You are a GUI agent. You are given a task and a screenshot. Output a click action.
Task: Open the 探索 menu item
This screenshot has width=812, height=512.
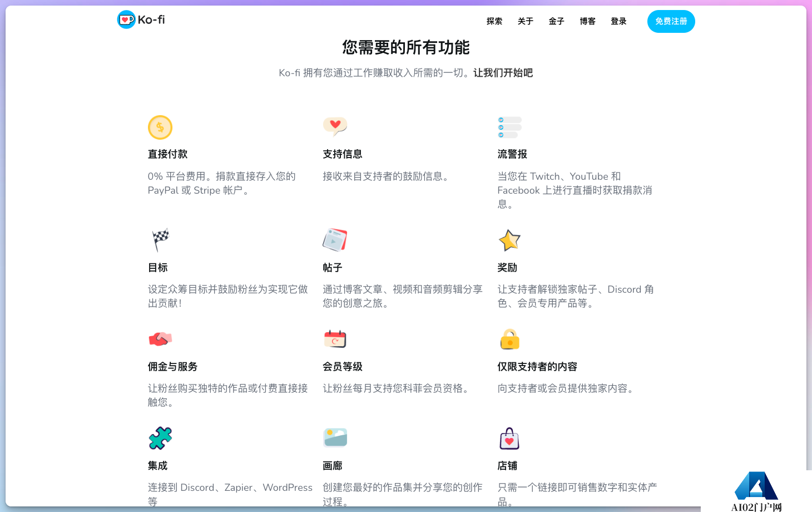[494, 21]
